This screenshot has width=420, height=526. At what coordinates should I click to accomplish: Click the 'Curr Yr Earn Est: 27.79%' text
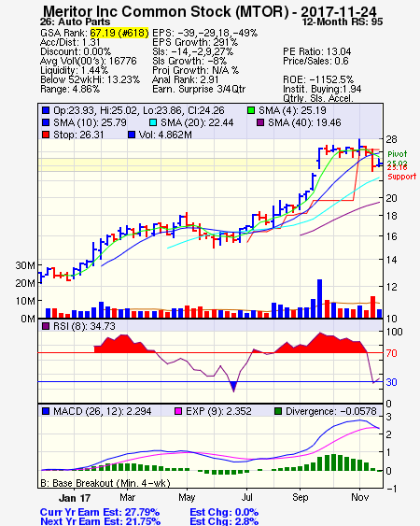(x=100, y=512)
